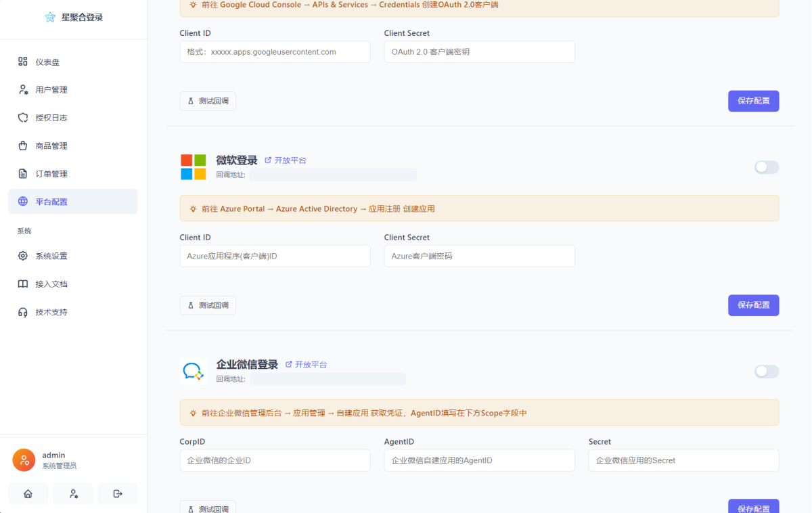This screenshot has width=812, height=513.
Task: Click the 企业微信登录 section heading
Action: click(247, 364)
